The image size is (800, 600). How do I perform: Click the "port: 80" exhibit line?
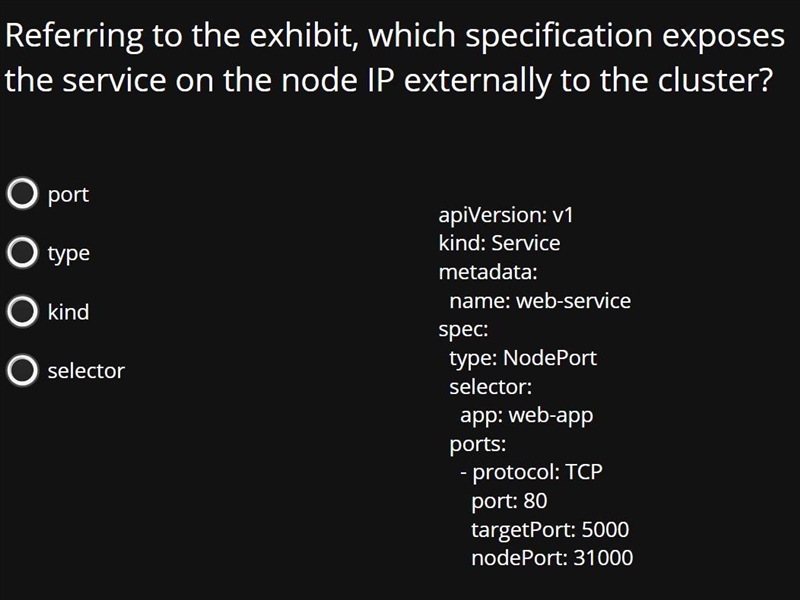[x=509, y=502]
